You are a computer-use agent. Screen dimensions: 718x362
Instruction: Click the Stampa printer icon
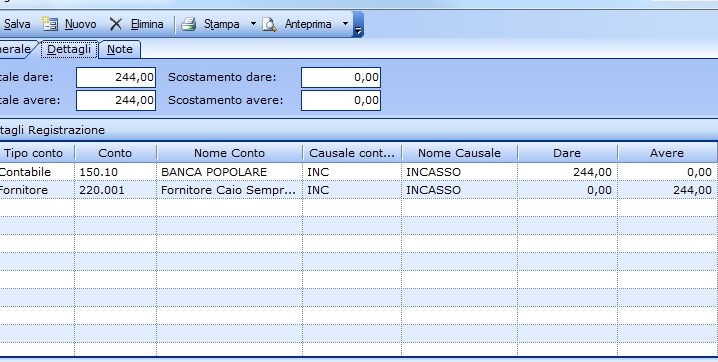pyautogui.click(x=189, y=24)
